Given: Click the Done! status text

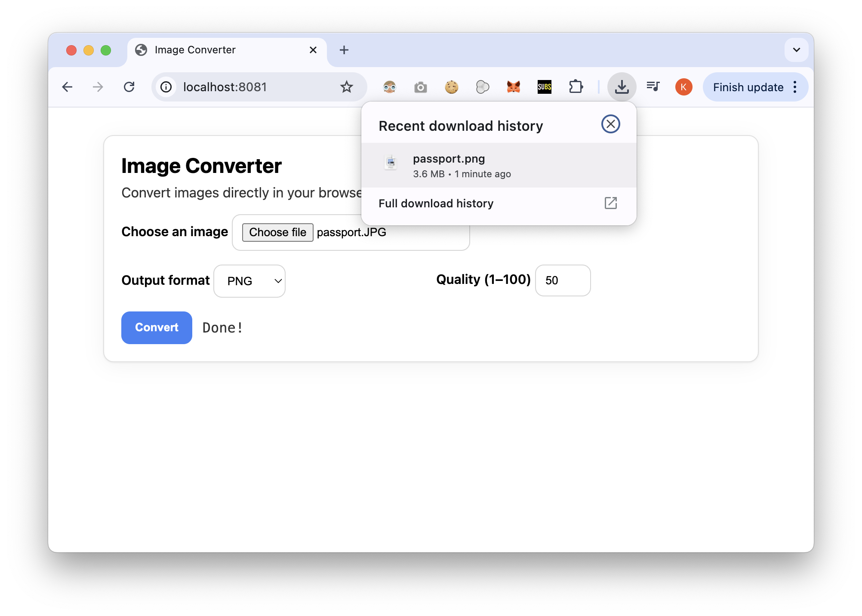Looking at the screenshot, I should point(222,328).
